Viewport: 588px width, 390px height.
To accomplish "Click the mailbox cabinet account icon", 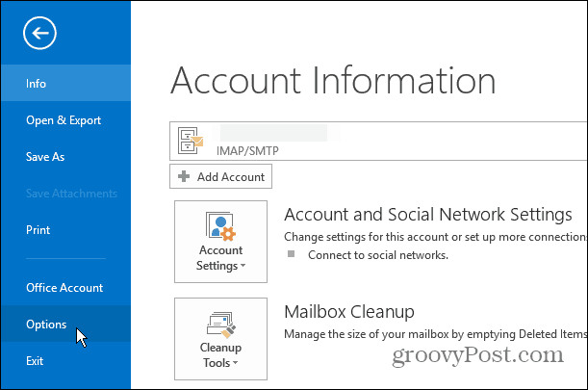I will point(191,141).
